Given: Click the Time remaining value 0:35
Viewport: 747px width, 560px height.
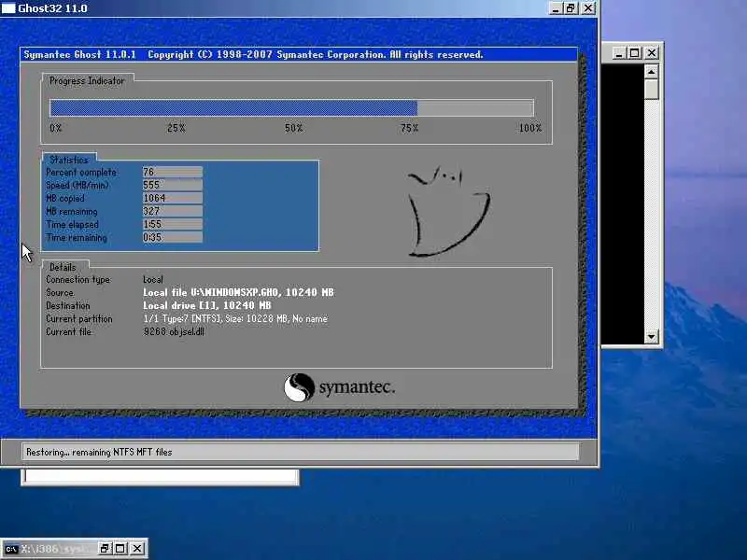Looking at the screenshot, I should (x=172, y=237).
